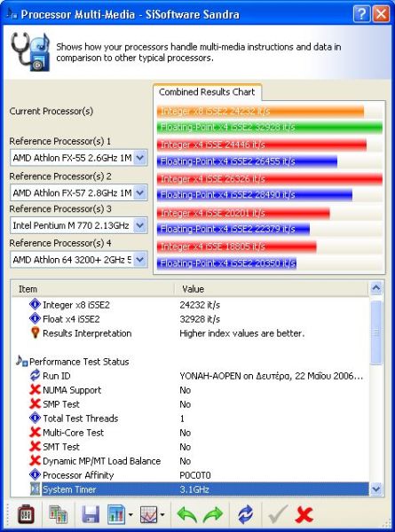Click the bar chart options icon
The image size is (395, 532).
pos(116,514)
